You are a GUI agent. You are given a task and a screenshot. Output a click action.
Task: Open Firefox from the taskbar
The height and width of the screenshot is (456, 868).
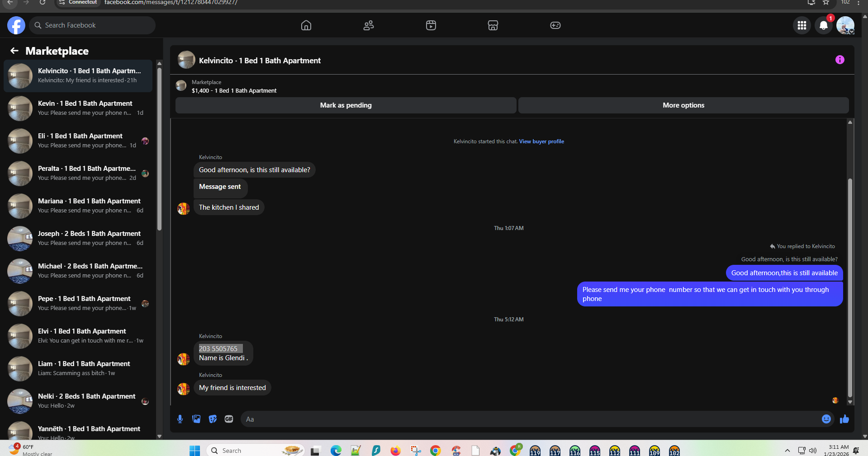pos(396,451)
